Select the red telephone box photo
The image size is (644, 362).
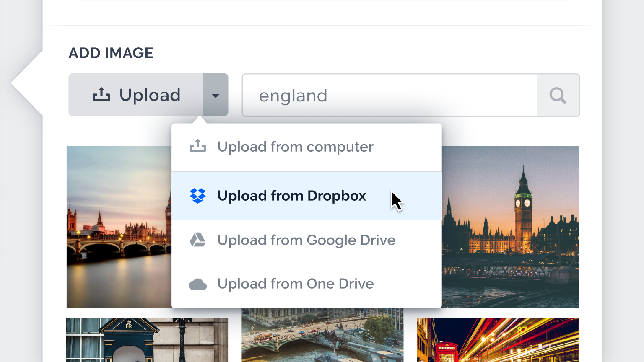point(497,340)
